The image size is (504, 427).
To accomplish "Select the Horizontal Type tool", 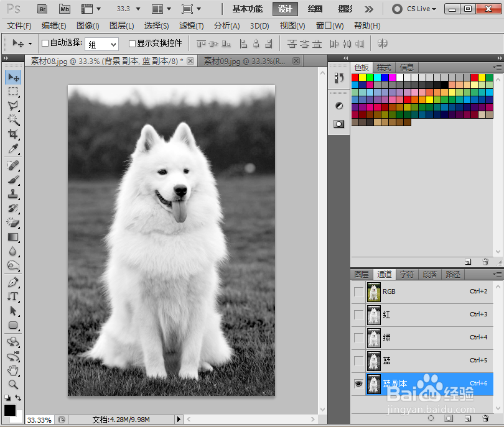I will 13,296.
